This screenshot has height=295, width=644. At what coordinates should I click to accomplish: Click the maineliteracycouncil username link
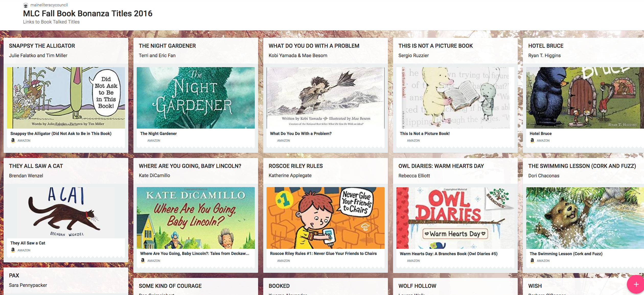(49, 5)
